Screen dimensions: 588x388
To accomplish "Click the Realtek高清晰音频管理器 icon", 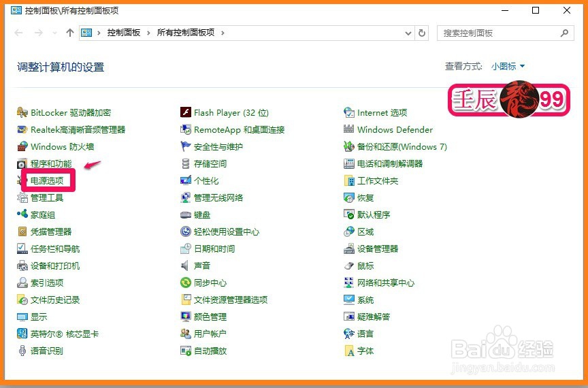I will (x=22, y=129).
